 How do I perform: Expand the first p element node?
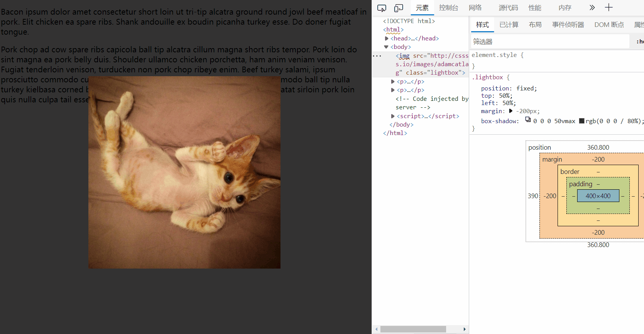(393, 82)
